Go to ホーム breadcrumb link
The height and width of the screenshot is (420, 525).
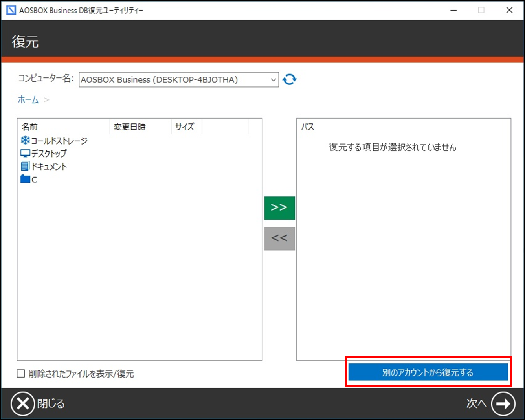pyautogui.click(x=28, y=100)
